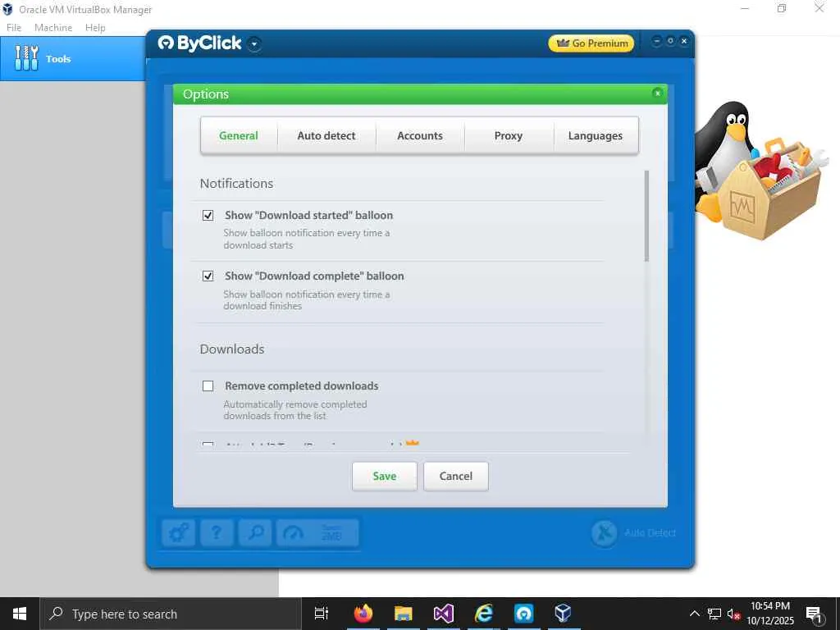
Task: Open VirtualBox File menu
Action: pos(14,27)
